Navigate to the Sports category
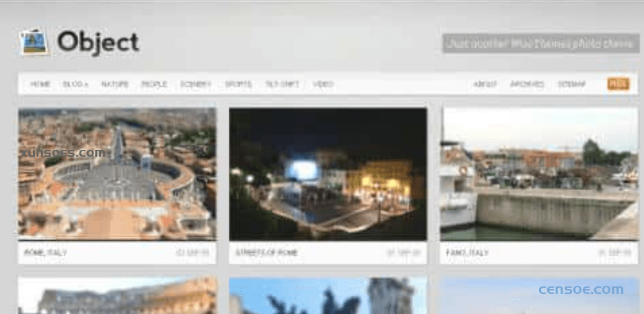The height and width of the screenshot is (314, 644). [x=238, y=85]
